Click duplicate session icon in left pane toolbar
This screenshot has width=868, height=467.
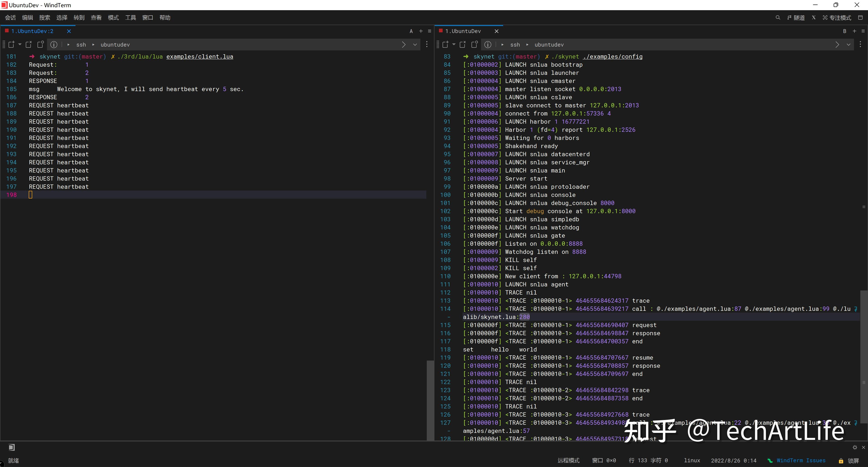click(x=41, y=45)
